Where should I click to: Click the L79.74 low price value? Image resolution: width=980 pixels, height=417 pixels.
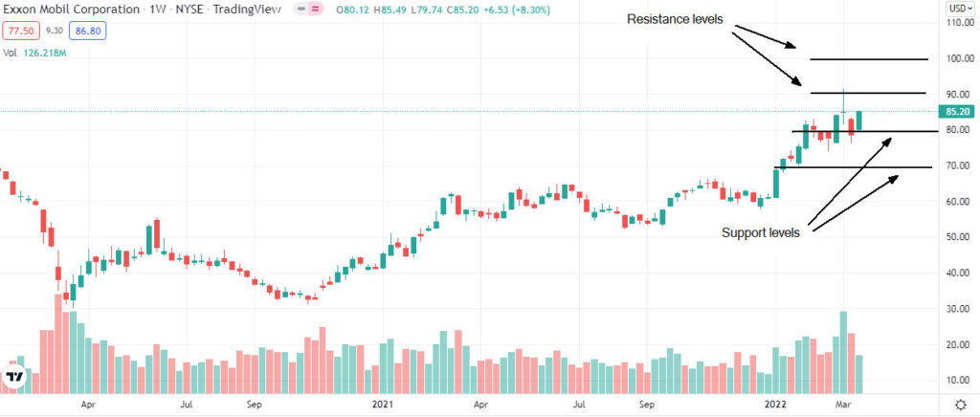tap(429, 10)
